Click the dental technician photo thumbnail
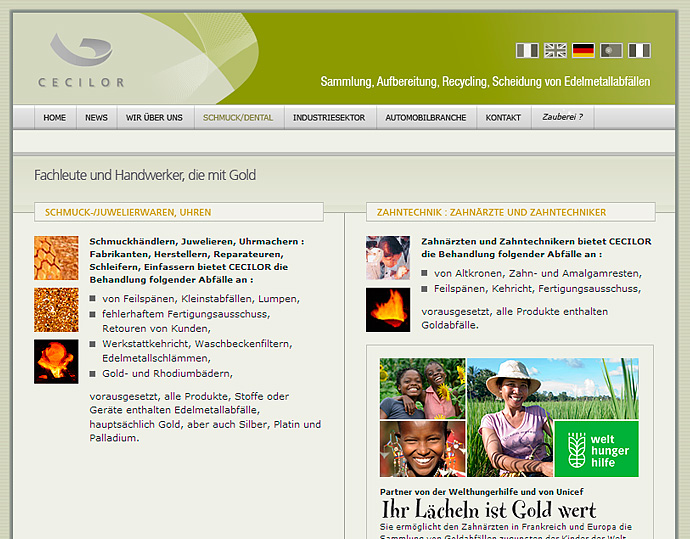The width and height of the screenshot is (690, 539). (x=388, y=258)
